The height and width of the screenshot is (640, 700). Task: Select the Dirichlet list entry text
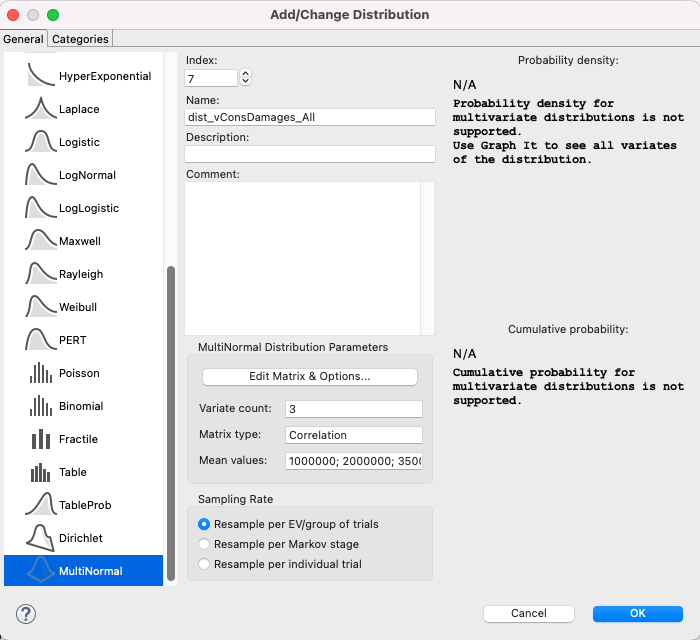click(x=80, y=538)
